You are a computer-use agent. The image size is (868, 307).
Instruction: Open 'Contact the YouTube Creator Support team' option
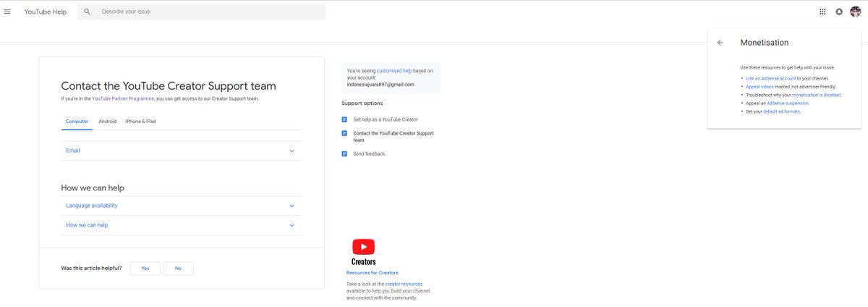[393, 136]
